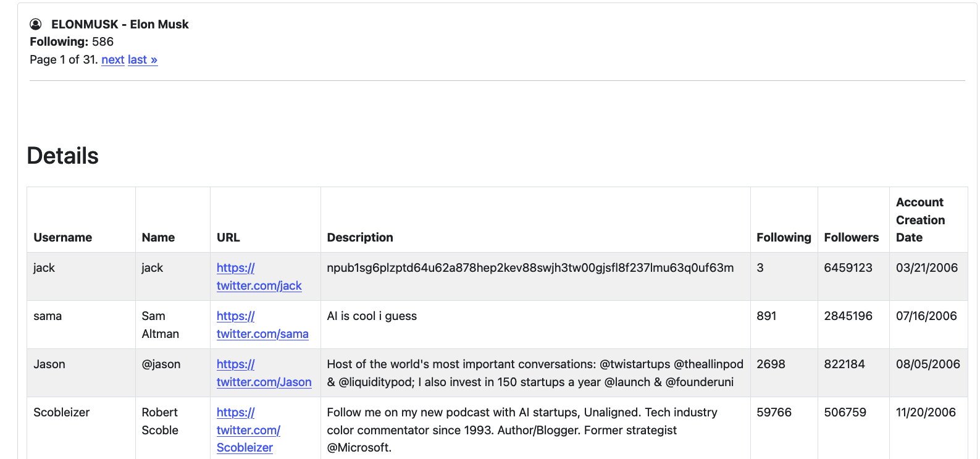980x459 pixels.
Task: Click jack's npub description text
Action: (530, 267)
